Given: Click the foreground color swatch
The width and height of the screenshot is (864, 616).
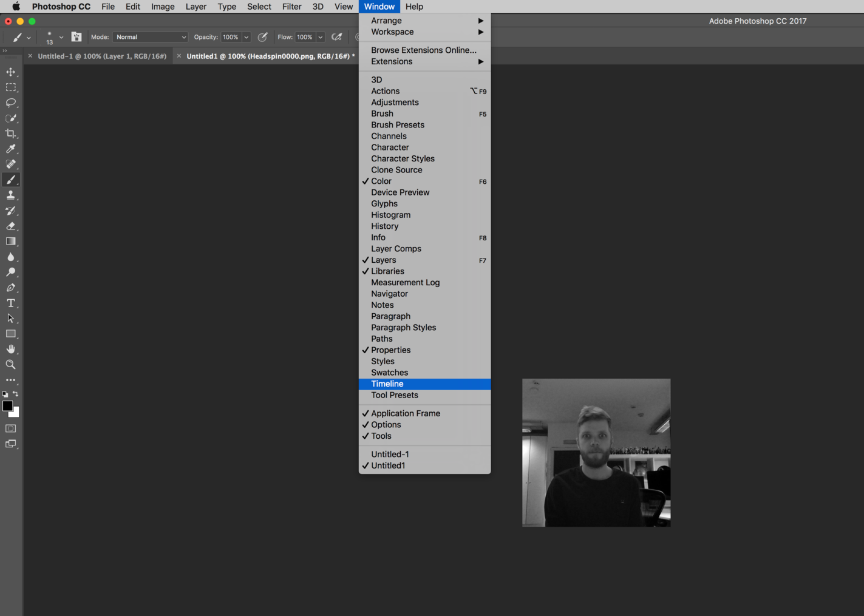Looking at the screenshot, I should tap(7, 405).
